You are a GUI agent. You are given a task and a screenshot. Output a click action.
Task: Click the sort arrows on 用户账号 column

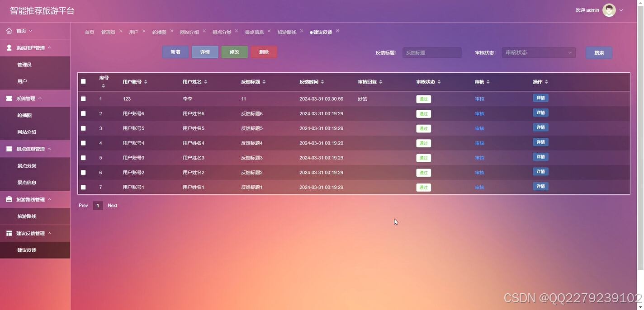point(146,82)
